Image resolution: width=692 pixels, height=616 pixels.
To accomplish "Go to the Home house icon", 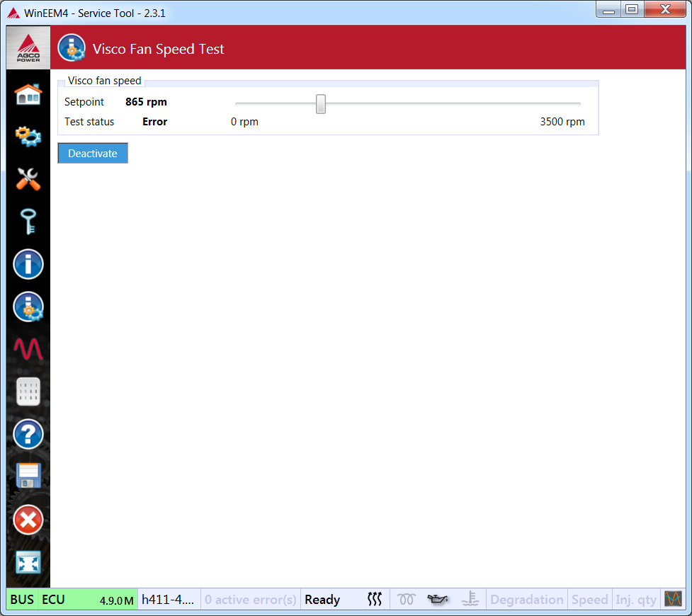I will coord(28,94).
